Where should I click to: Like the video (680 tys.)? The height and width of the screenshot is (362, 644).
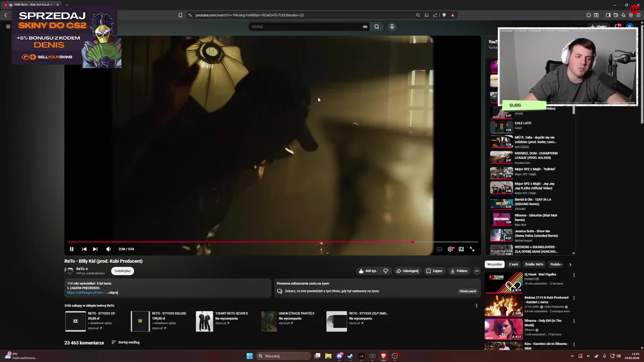tap(368, 271)
